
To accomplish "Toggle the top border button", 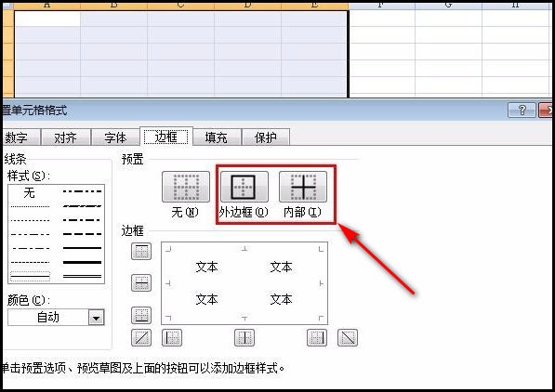I will (141, 252).
